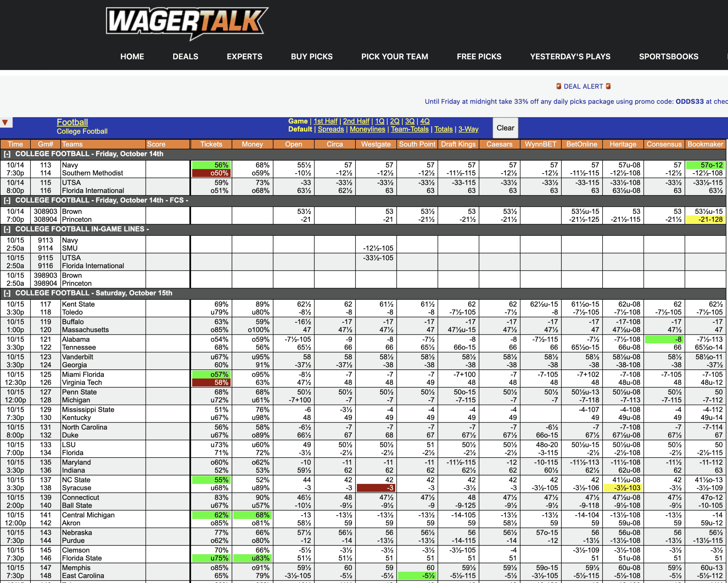Image resolution: width=728 pixels, height=583 pixels.
Task: Click the Circa column header
Action: pos(335,144)
